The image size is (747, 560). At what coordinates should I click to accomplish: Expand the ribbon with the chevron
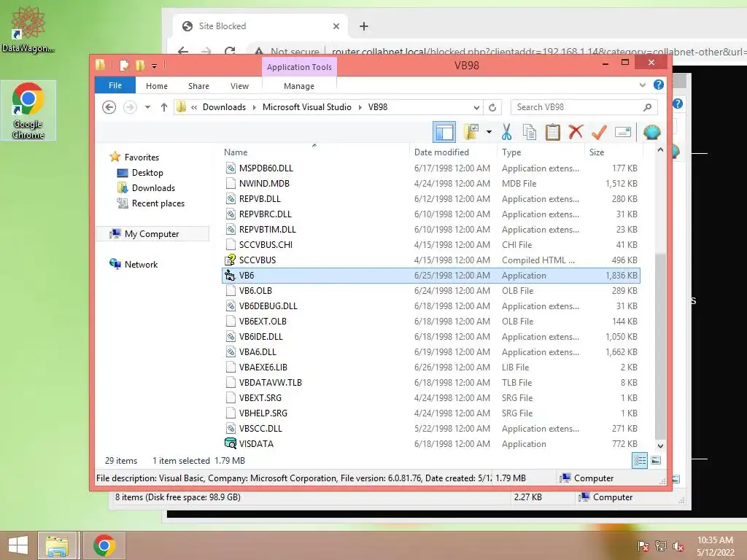(642, 85)
